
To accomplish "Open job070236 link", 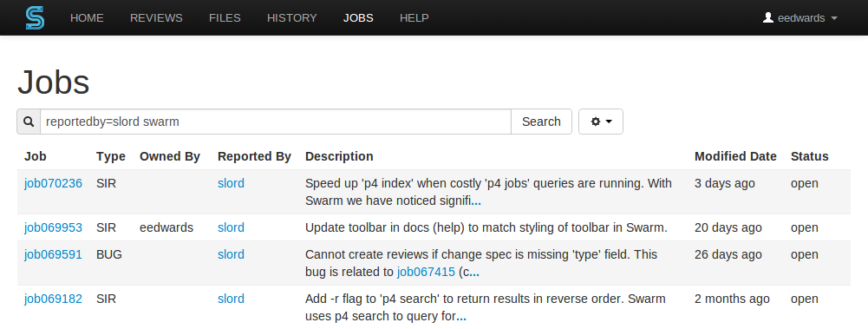I will click(x=53, y=183).
